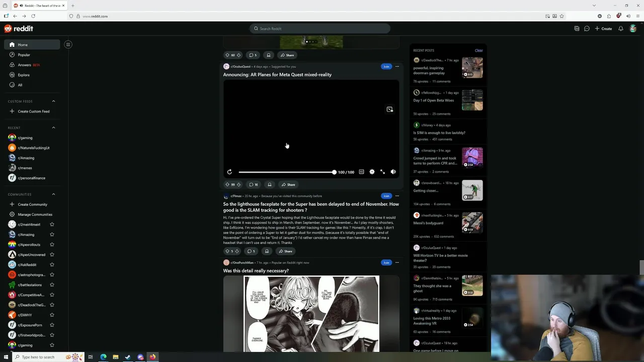The width and height of the screenshot is (644, 362).
Task: Open a new browser tab
Action: pos(72,6)
